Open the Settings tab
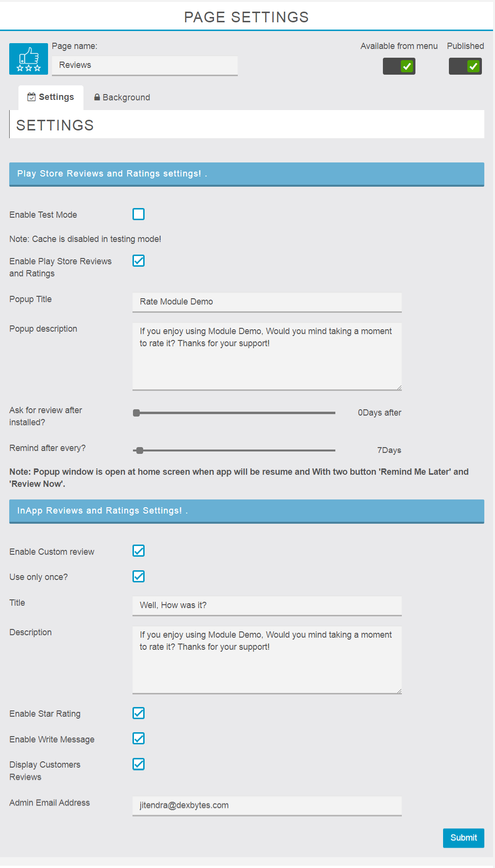Screen dimensions: 495x868 pyautogui.click(x=51, y=97)
